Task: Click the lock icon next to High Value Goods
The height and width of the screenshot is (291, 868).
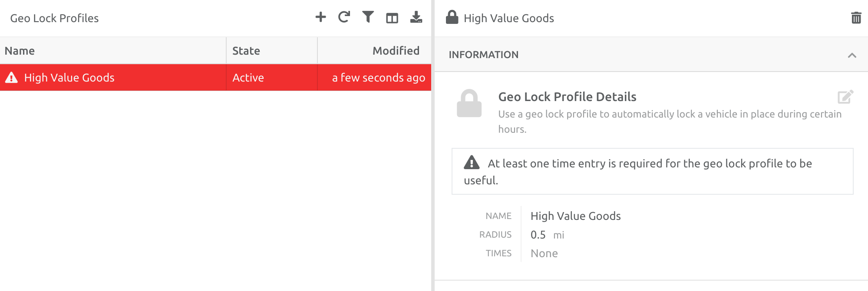Action: [x=452, y=18]
